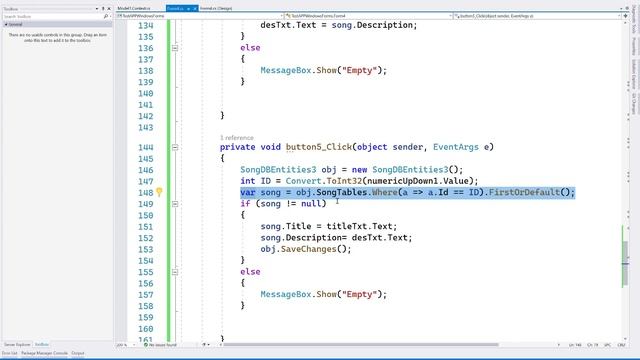Screen dimensions: 640x360
Task: Click the vertical editor scrollbar thumb
Action: pos(625,263)
